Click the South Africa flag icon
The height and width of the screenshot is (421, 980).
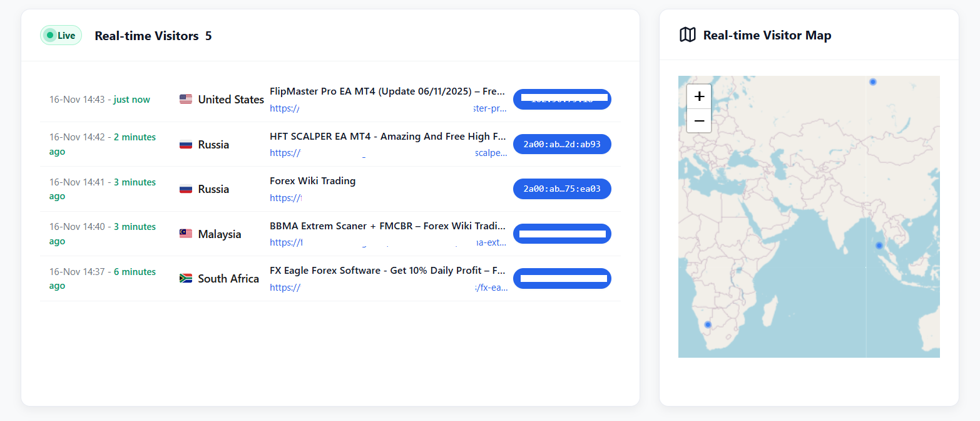click(186, 278)
